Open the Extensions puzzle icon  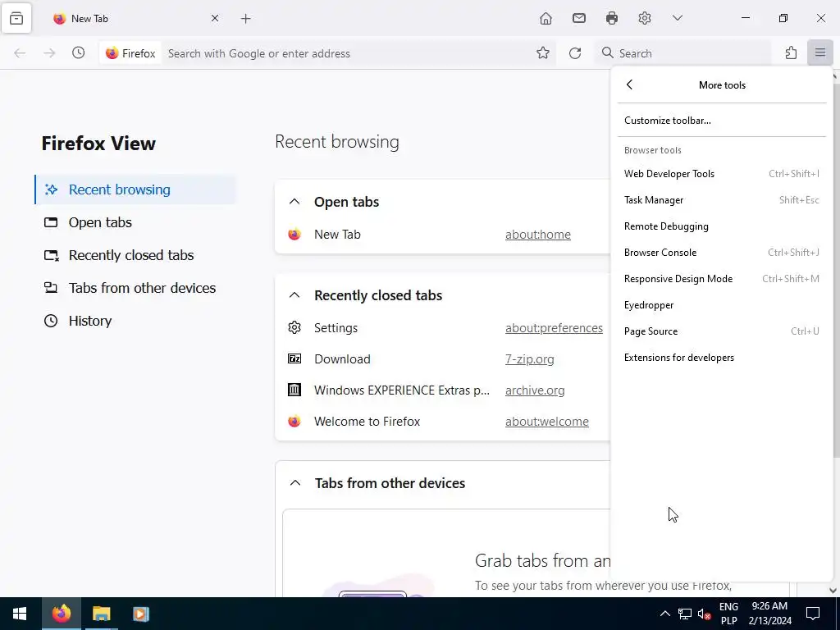coord(792,53)
